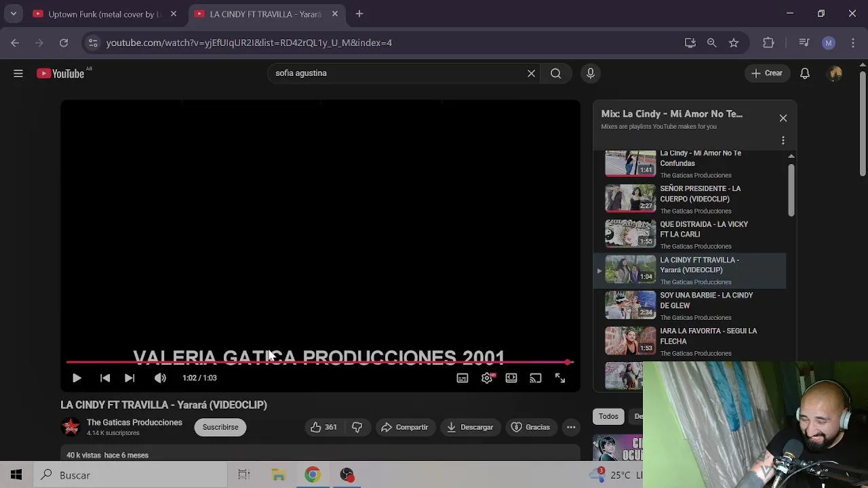
Task: Clear the search text with X
Action: pyautogui.click(x=531, y=73)
